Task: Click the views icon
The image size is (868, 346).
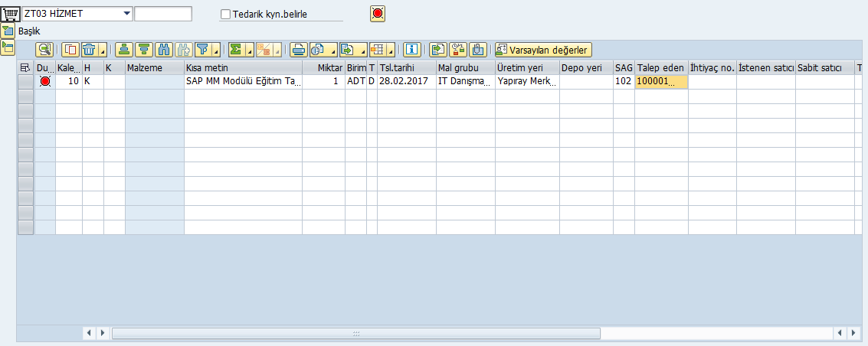Action: (319, 50)
